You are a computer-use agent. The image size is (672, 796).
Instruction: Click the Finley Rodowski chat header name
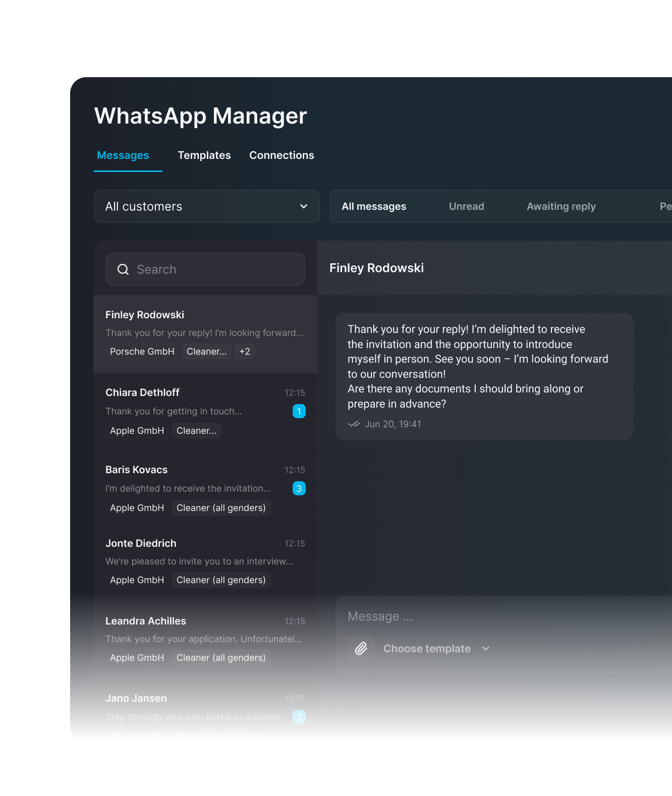point(376,268)
